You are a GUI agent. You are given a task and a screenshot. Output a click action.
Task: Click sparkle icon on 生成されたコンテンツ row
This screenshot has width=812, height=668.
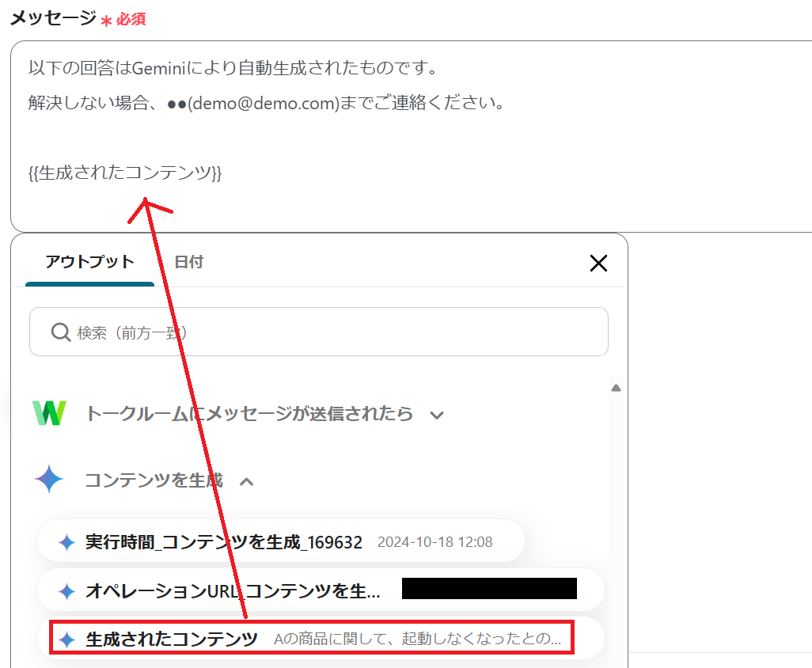66,639
